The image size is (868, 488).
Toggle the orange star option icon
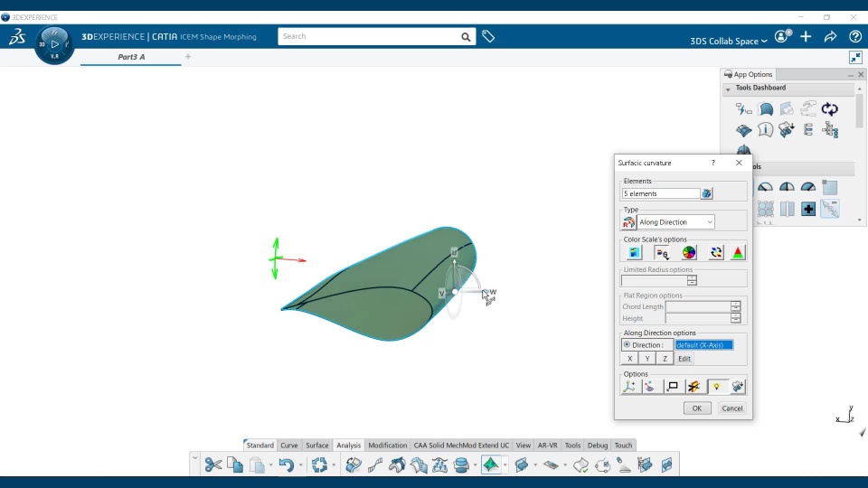pyautogui.click(x=694, y=387)
